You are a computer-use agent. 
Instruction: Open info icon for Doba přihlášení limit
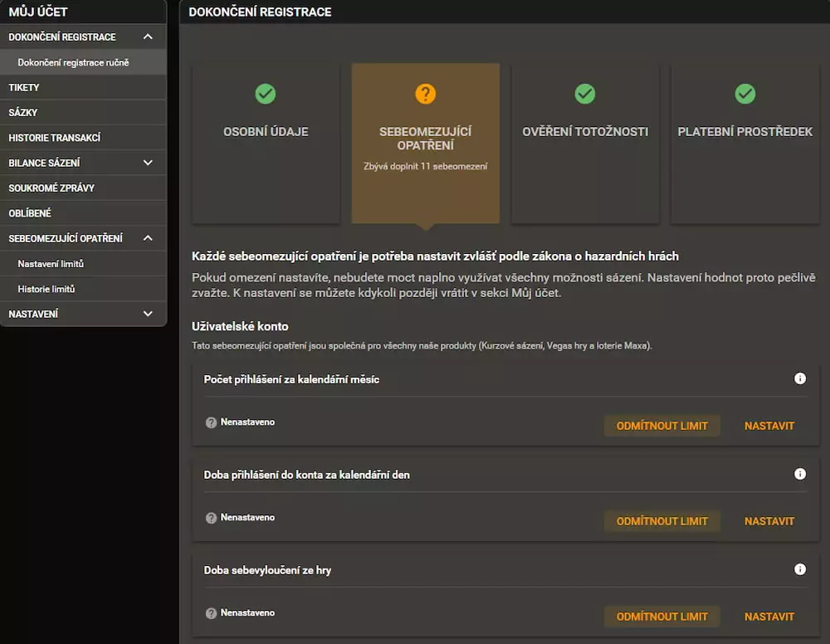point(800,473)
